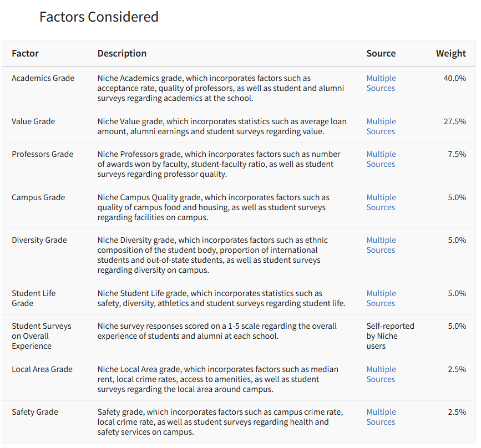Follow Multiple Sources link for Local Area Grade
Viewport: 481px width, 448px height.
coord(381,374)
